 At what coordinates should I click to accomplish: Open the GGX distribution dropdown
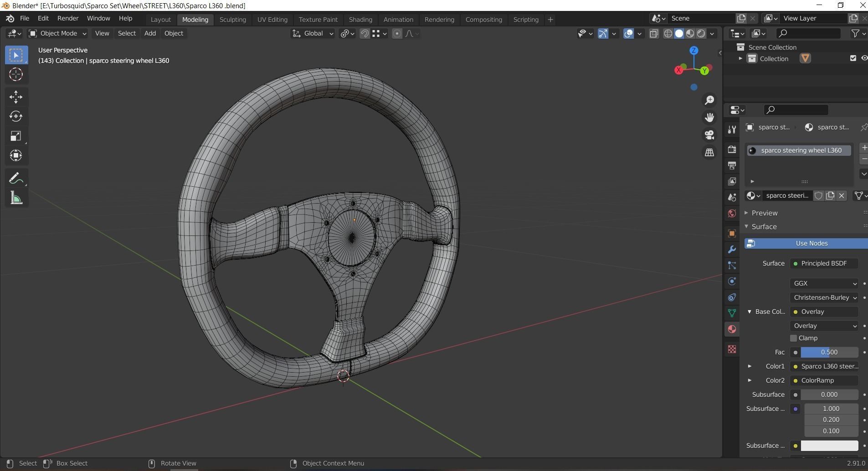[x=824, y=283]
